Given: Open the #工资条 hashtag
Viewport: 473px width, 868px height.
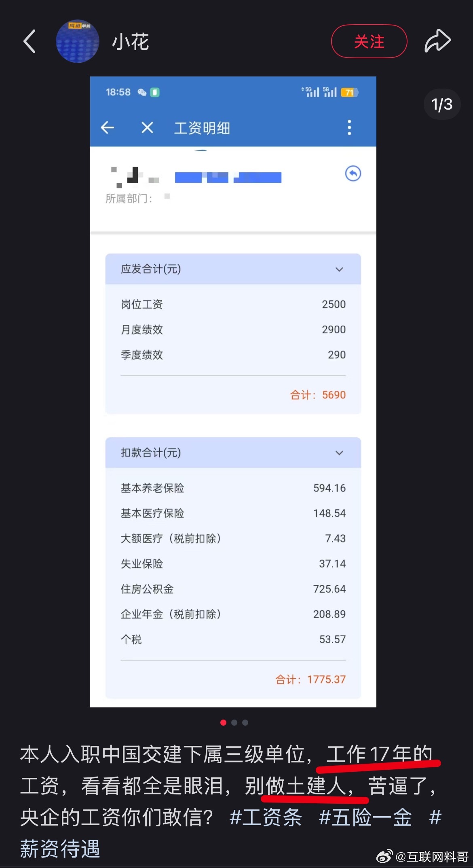Looking at the screenshot, I should [266, 817].
